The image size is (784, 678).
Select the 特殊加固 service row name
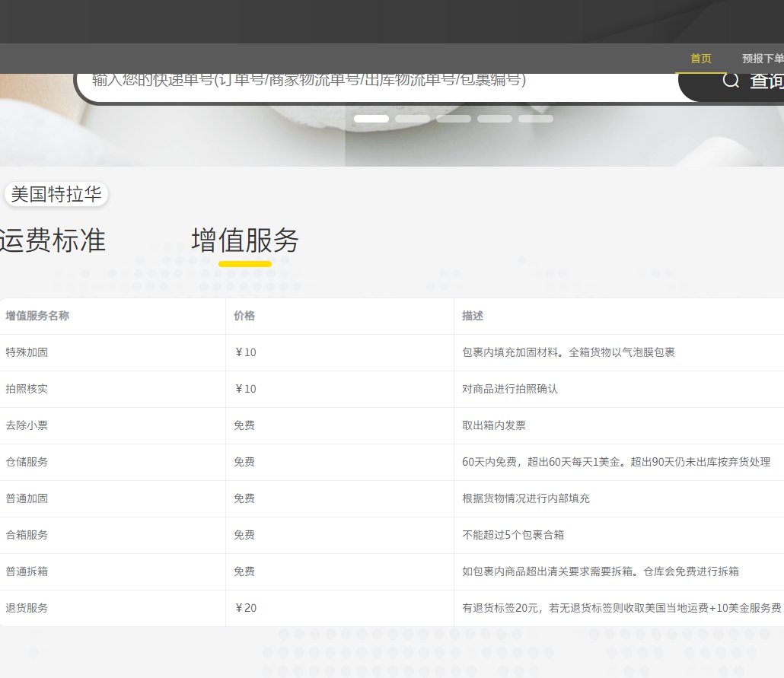pyautogui.click(x=27, y=352)
